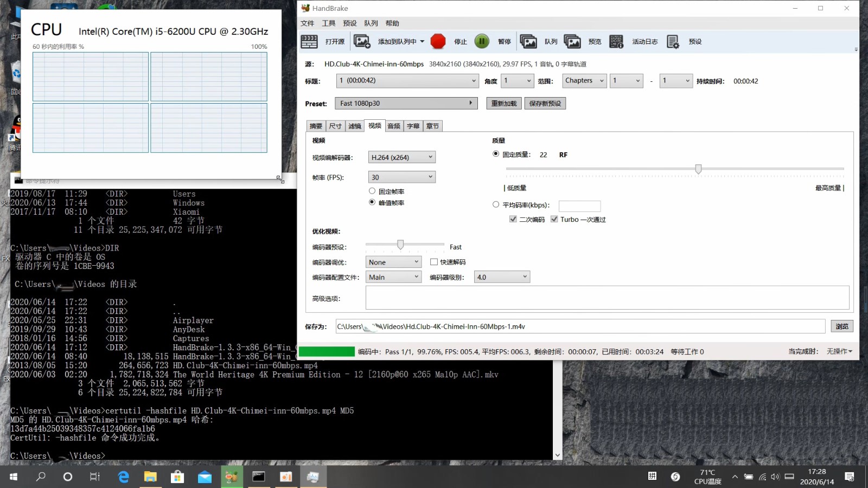Open File Explorer from taskbar
The image size is (868, 488).
click(150, 477)
